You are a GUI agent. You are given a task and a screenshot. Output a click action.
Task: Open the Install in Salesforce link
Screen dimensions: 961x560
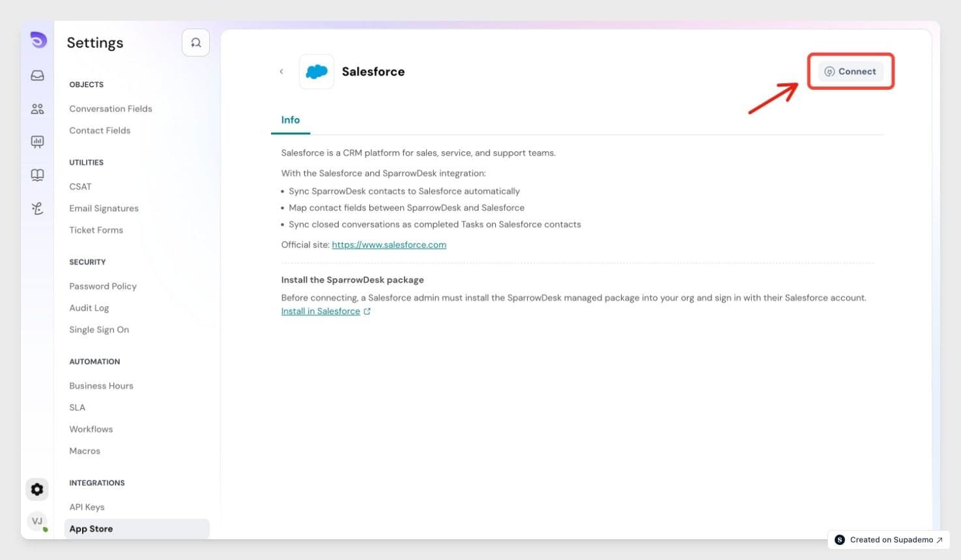click(x=321, y=311)
